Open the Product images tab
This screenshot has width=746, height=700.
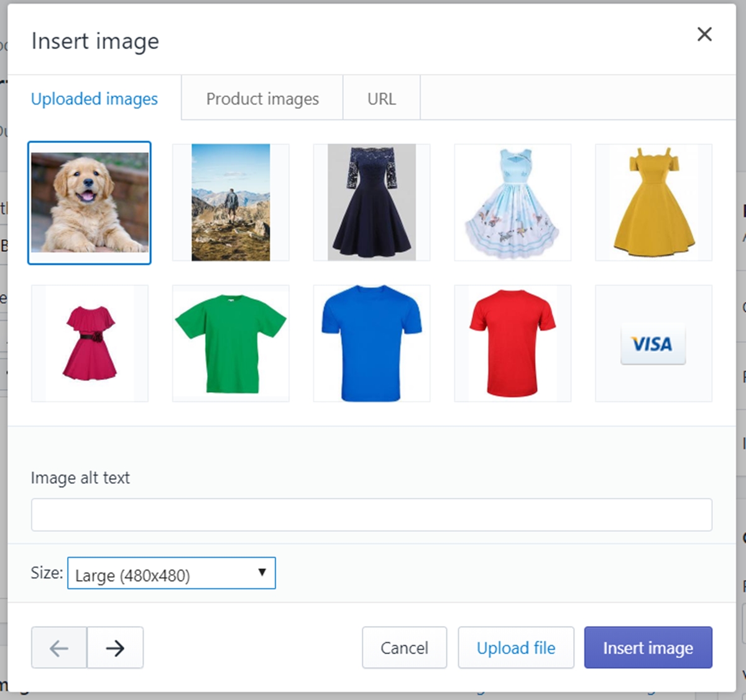(262, 99)
